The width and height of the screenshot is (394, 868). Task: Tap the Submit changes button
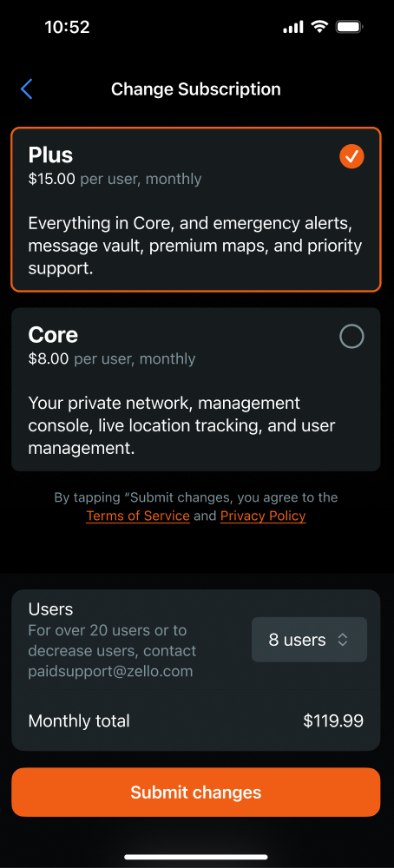(x=196, y=792)
